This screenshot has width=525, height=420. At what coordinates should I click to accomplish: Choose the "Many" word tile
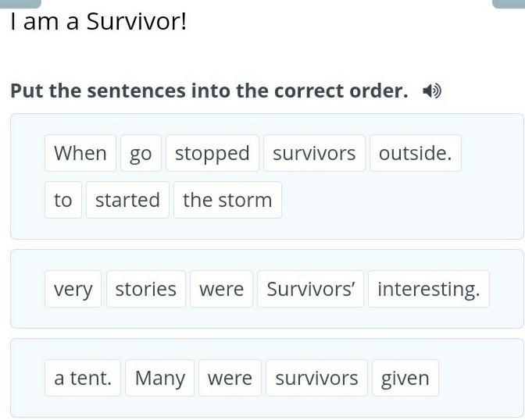[159, 378]
